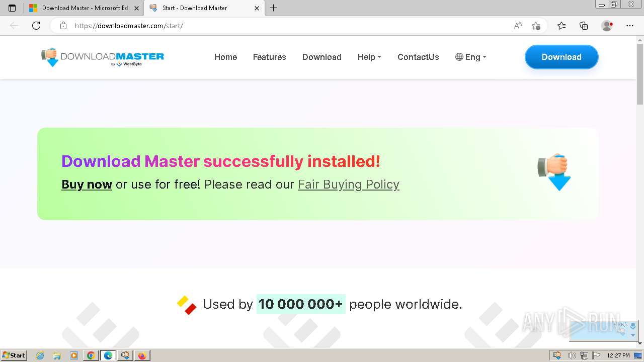644x362 pixels.
Task: Open a new browser tab with the plus icon
Action: click(273, 8)
